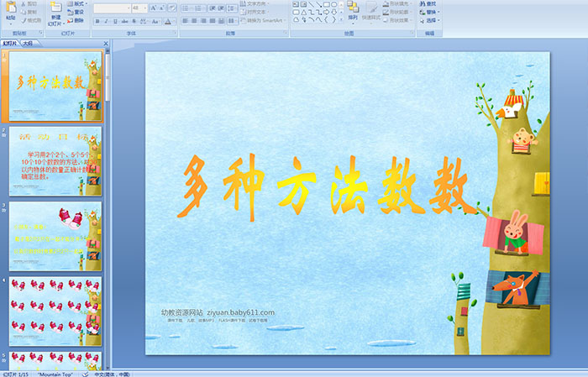Toggle Bold formatting
The height and width of the screenshot is (377, 588).
click(97, 21)
